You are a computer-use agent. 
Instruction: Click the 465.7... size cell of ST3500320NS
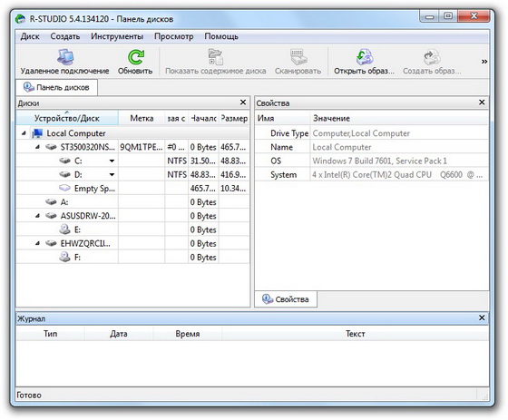[x=234, y=147]
